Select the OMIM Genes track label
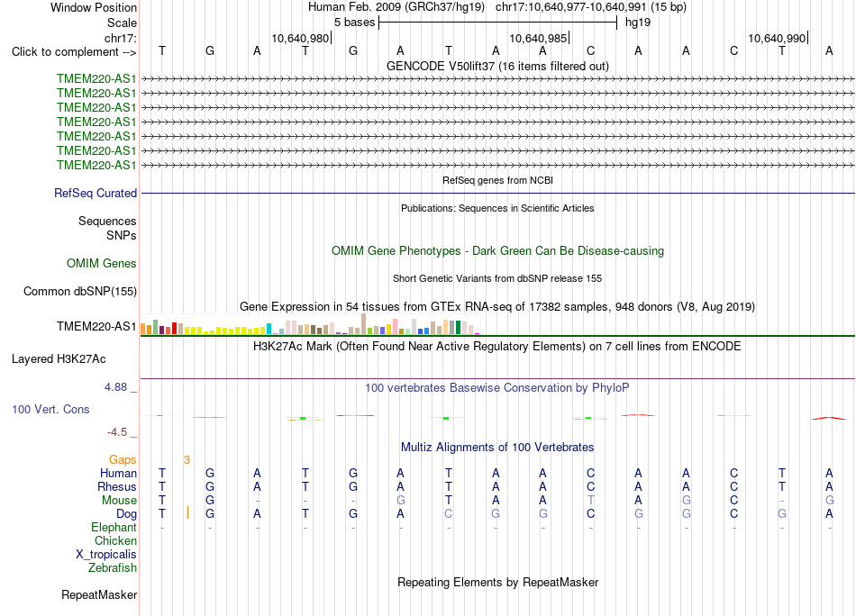The height and width of the screenshot is (616, 856). (102, 264)
